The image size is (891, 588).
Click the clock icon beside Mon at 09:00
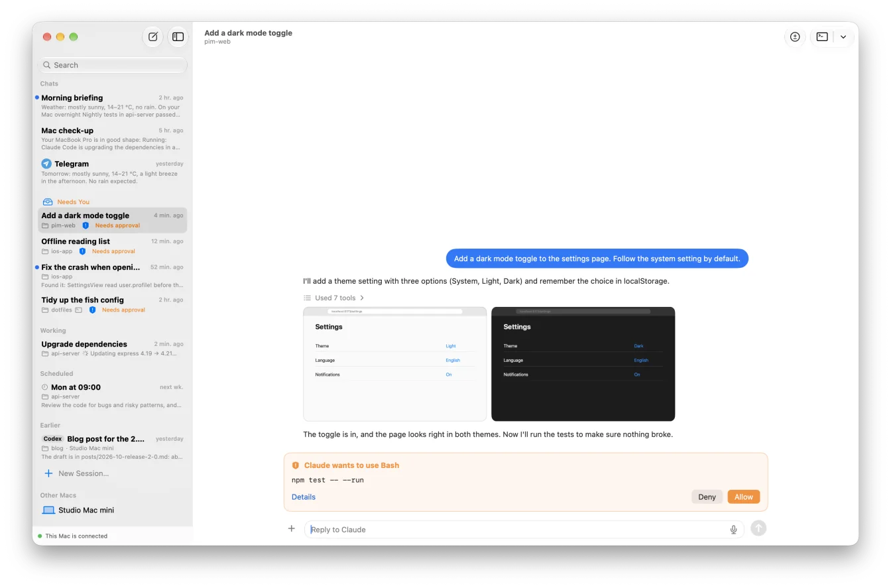tap(44, 387)
